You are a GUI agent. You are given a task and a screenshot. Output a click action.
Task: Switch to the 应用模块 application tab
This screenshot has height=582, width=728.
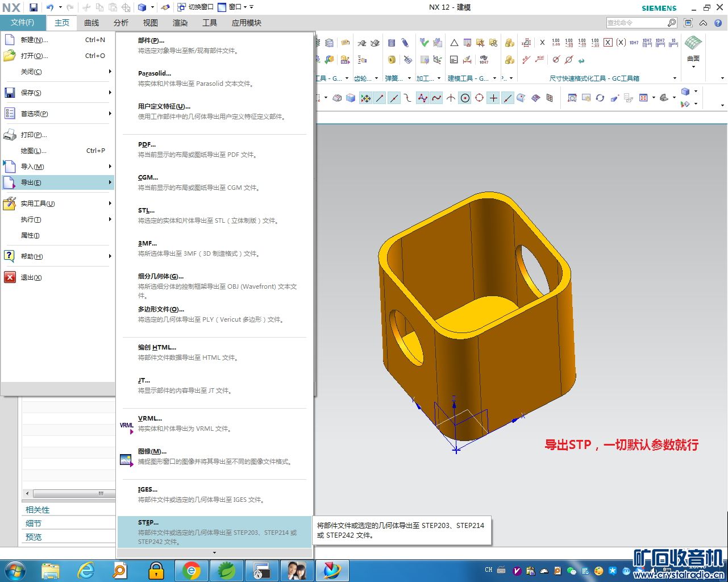(x=247, y=23)
